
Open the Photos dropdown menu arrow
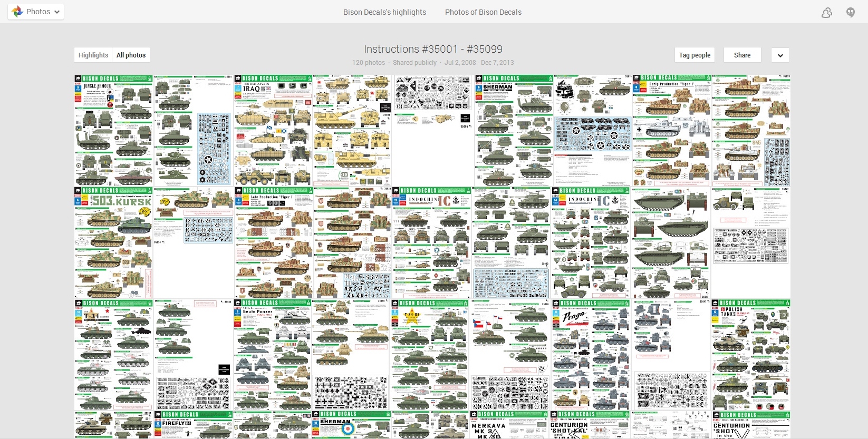[57, 12]
